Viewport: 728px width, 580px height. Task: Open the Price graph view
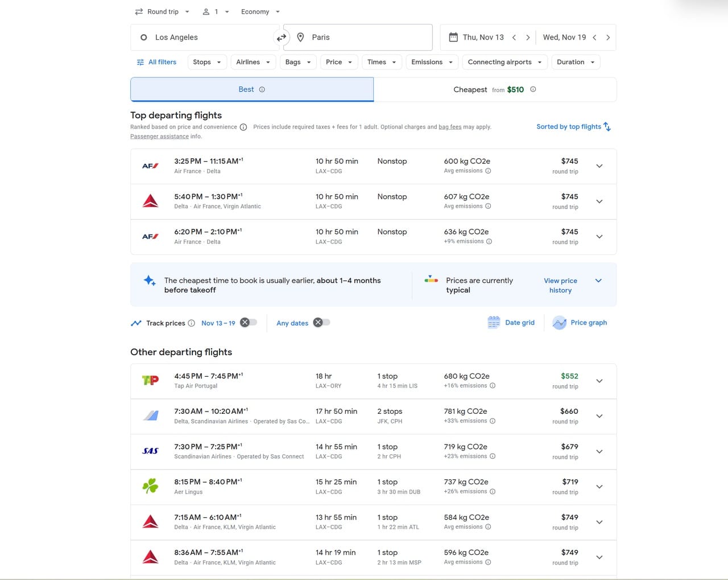pos(580,323)
